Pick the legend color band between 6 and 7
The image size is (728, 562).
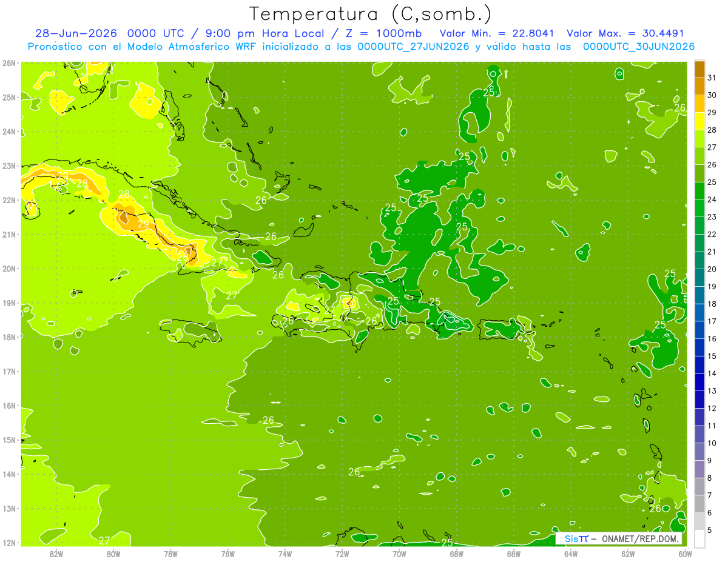click(699, 504)
